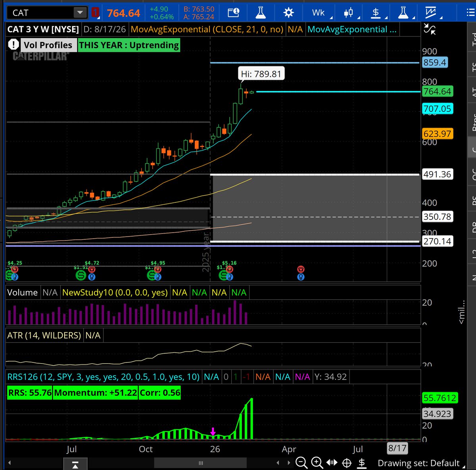
Task: Open the PS side tab
Action: pyautogui.click(x=473, y=200)
